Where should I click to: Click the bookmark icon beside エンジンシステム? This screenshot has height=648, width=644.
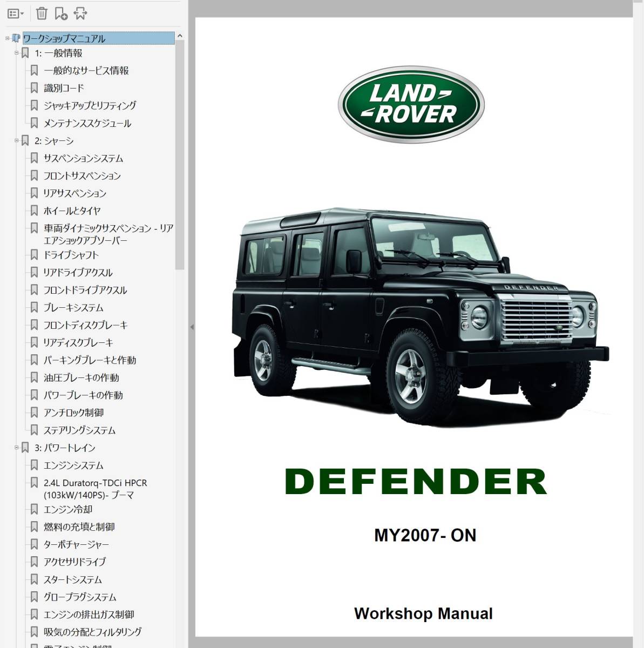[34, 465]
